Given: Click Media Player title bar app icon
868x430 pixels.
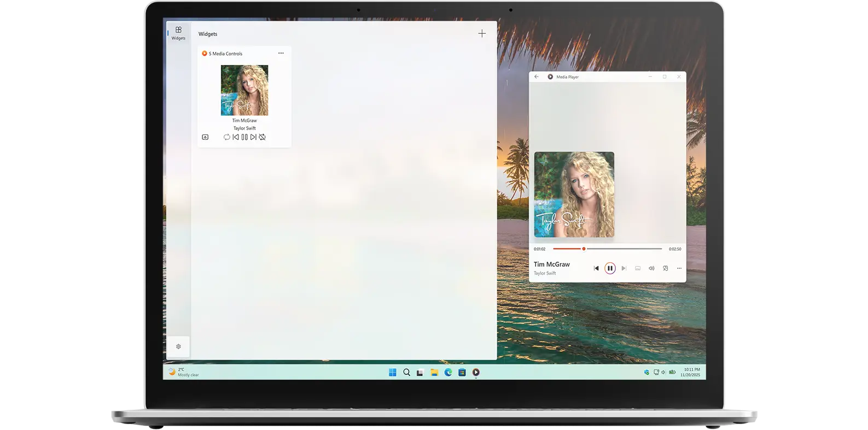Looking at the screenshot, I should pos(550,77).
